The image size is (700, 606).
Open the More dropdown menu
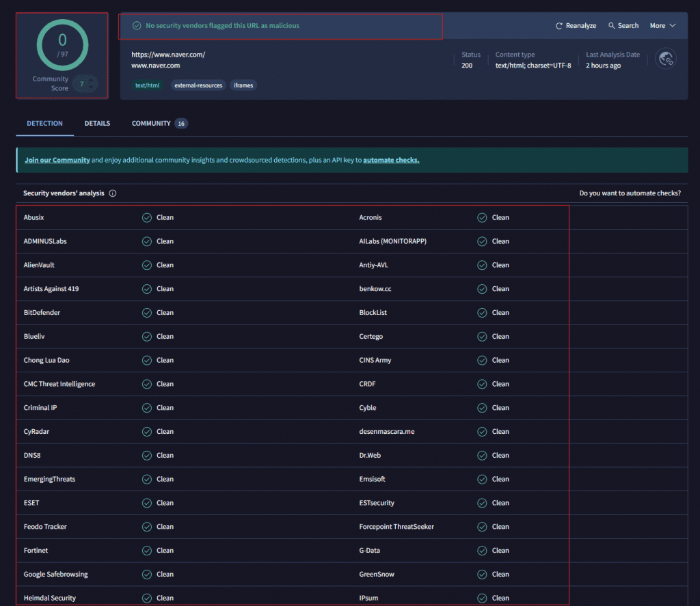tap(662, 26)
